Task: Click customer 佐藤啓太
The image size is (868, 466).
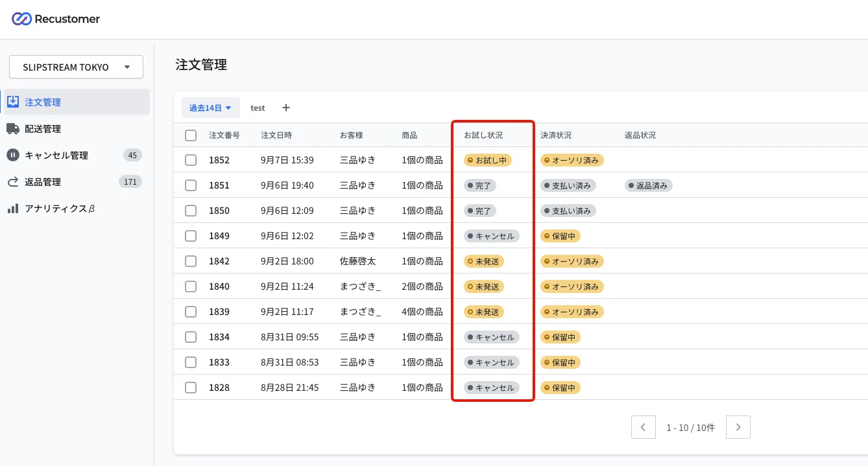Action: (x=357, y=261)
